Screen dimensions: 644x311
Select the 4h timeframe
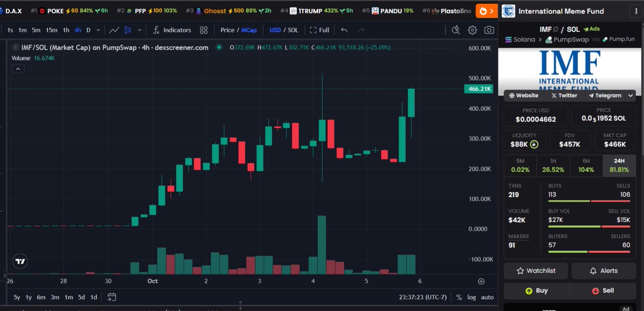pyautogui.click(x=78, y=30)
